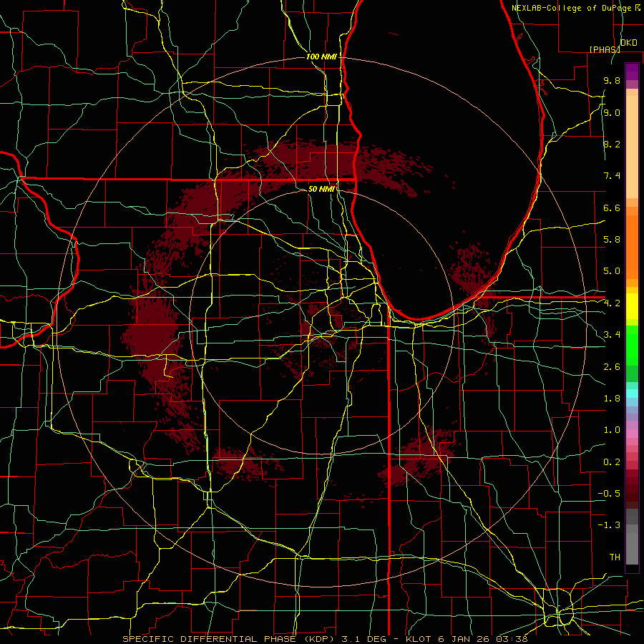Select the 9.8 value on the color scale
This screenshot has width=644, height=644.
(x=612, y=80)
